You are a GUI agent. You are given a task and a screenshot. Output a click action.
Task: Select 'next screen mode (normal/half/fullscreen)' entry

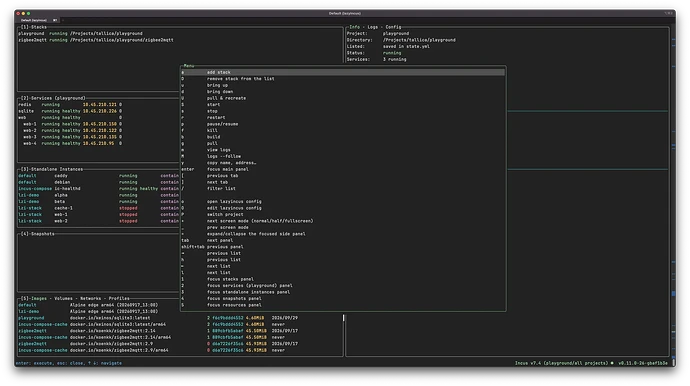pyautogui.click(x=343, y=221)
